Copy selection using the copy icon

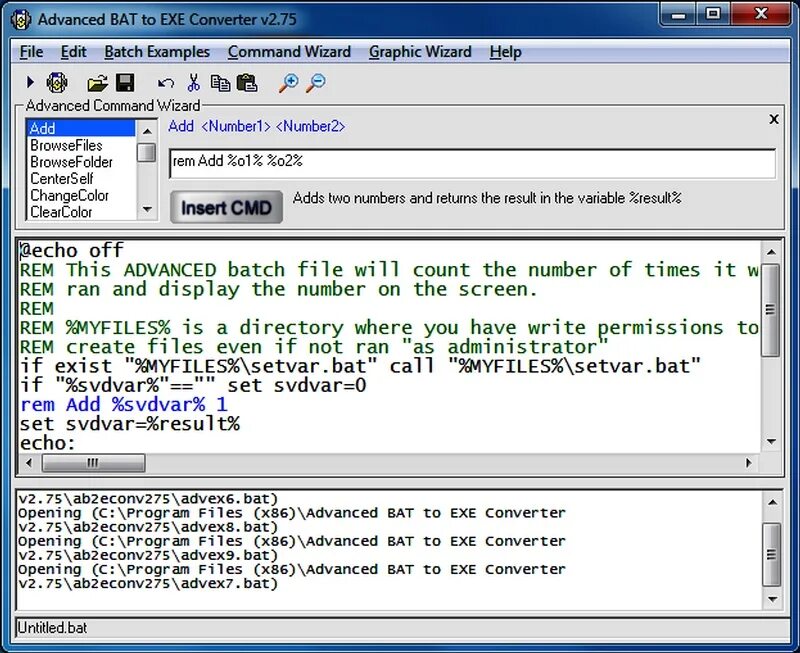(x=220, y=83)
